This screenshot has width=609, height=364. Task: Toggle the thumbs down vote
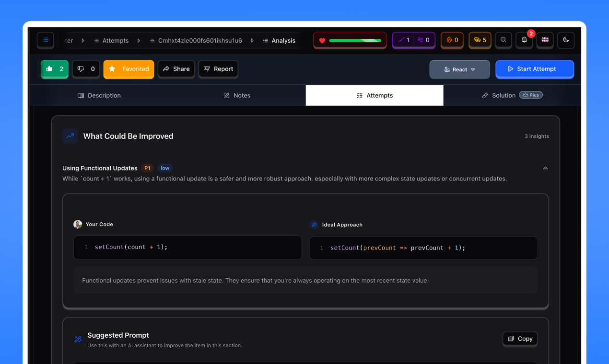(86, 69)
